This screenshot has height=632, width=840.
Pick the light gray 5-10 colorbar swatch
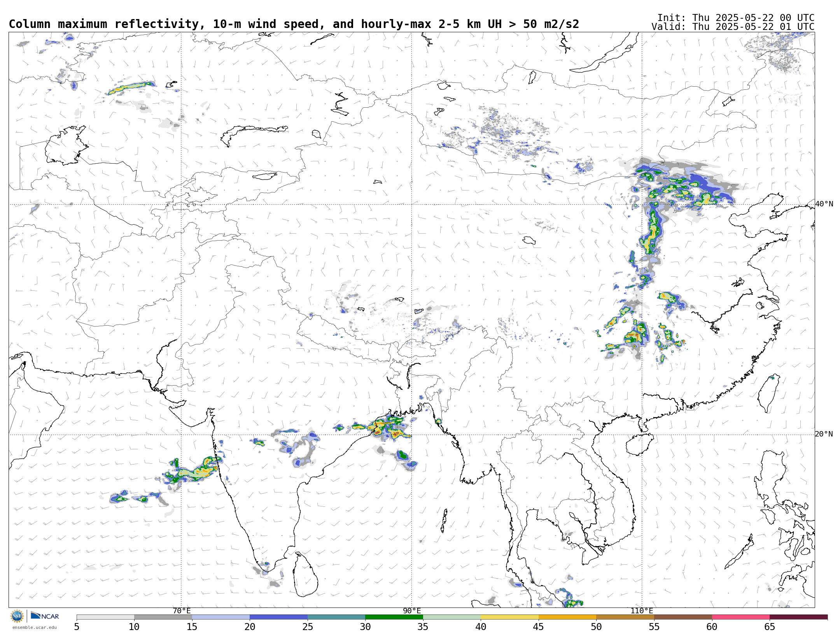pos(105,617)
